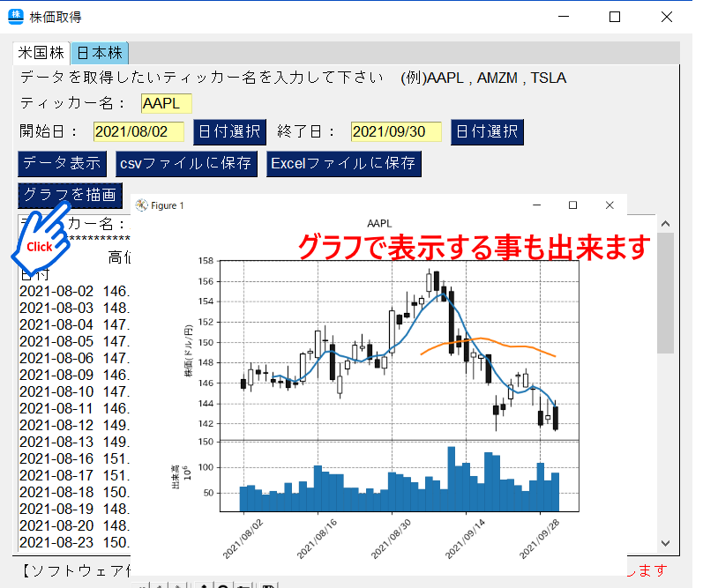Close the Figure 1 window
The height and width of the screenshot is (588, 703).
pos(610,205)
